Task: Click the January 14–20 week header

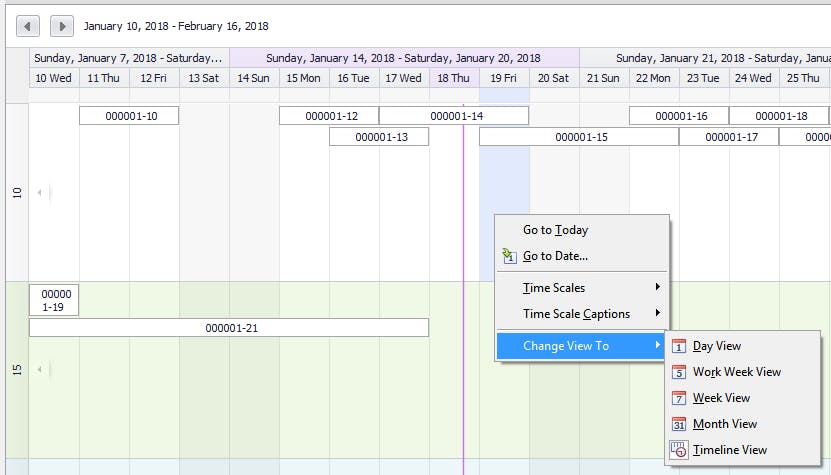Action: pos(404,58)
